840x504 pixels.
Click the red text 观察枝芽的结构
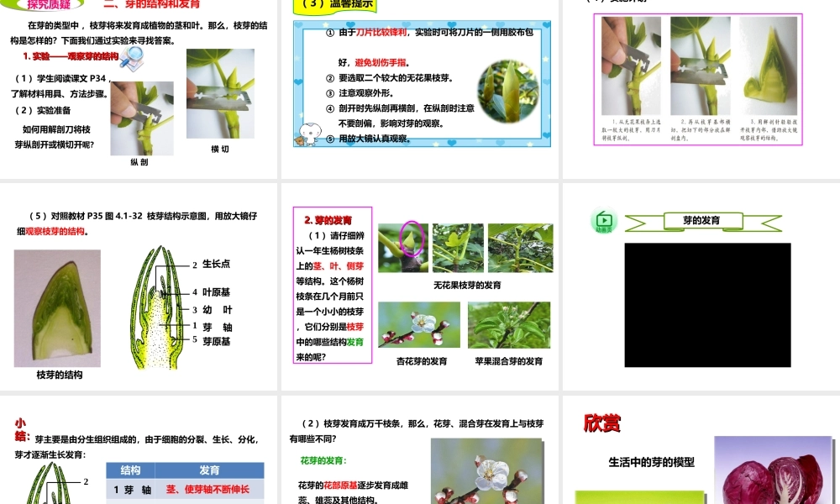pyautogui.click(x=55, y=231)
